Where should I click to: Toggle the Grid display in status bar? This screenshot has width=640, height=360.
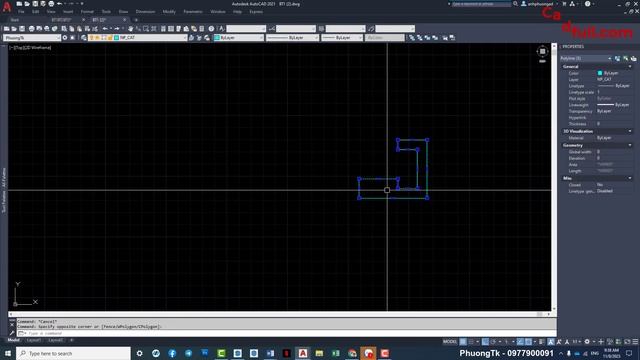coord(463,342)
